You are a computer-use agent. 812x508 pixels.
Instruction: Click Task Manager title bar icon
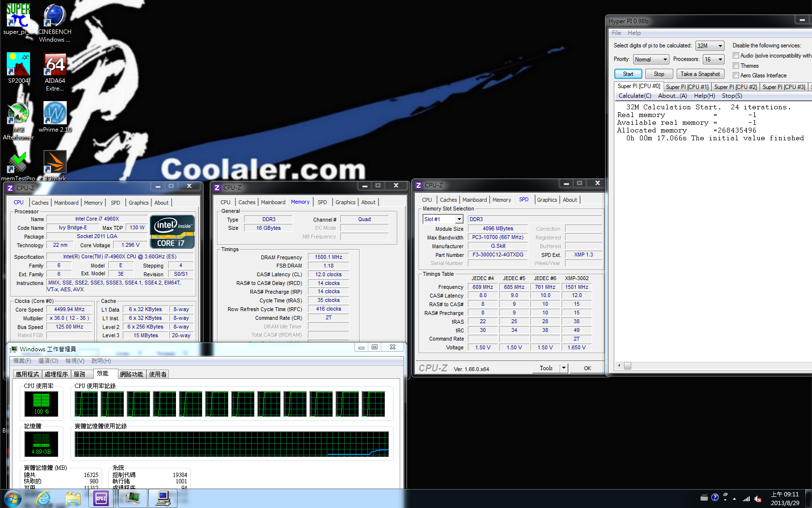pos(14,349)
